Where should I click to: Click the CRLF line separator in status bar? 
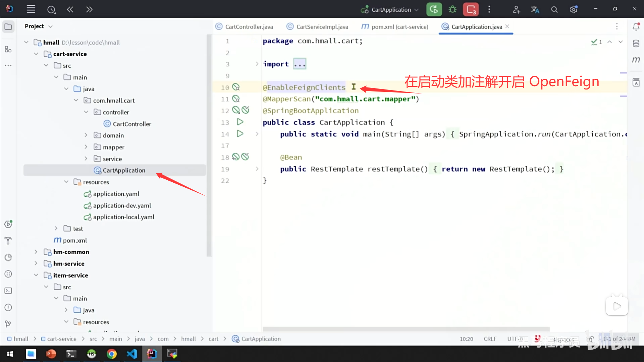490,339
